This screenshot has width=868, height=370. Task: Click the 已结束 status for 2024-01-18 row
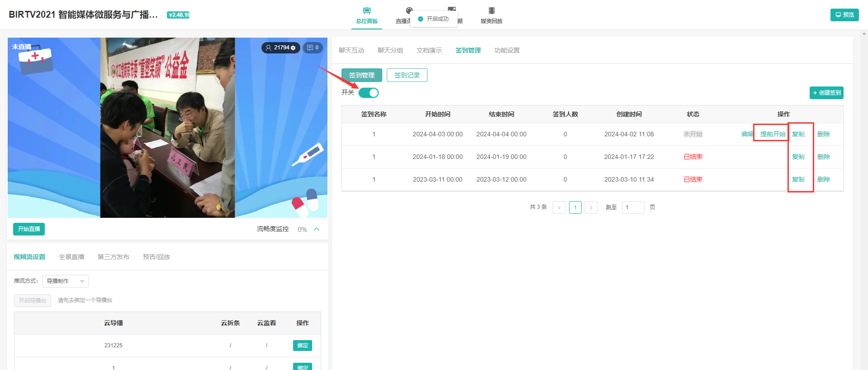coord(693,157)
